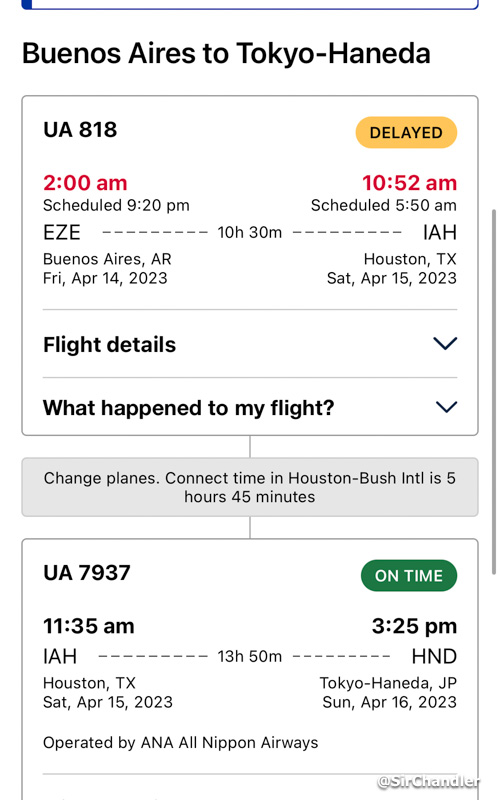
Task: Tap the Change planes connection notice
Action: click(250, 487)
